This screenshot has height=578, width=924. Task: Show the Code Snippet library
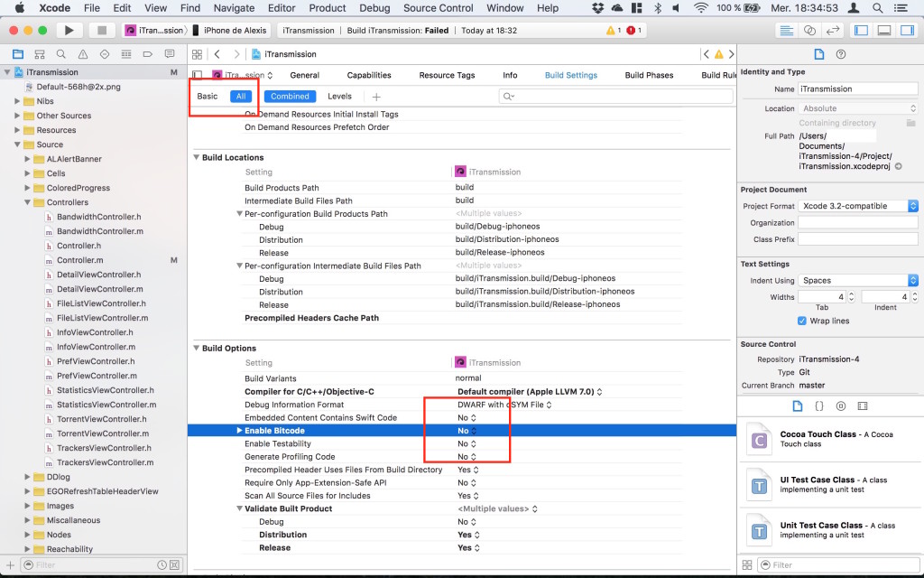pyautogui.click(x=819, y=406)
